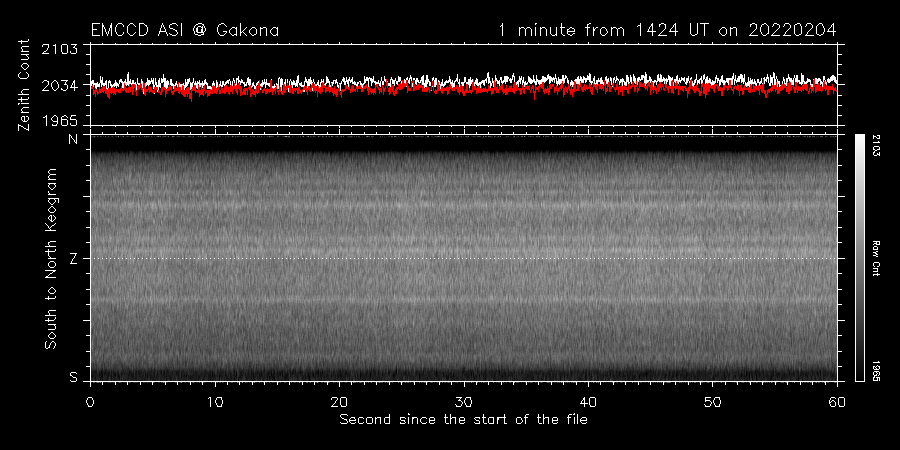This screenshot has width=900, height=450.
Task: Click the 'South to North Keogram' axis label
Action: (51, 258)
